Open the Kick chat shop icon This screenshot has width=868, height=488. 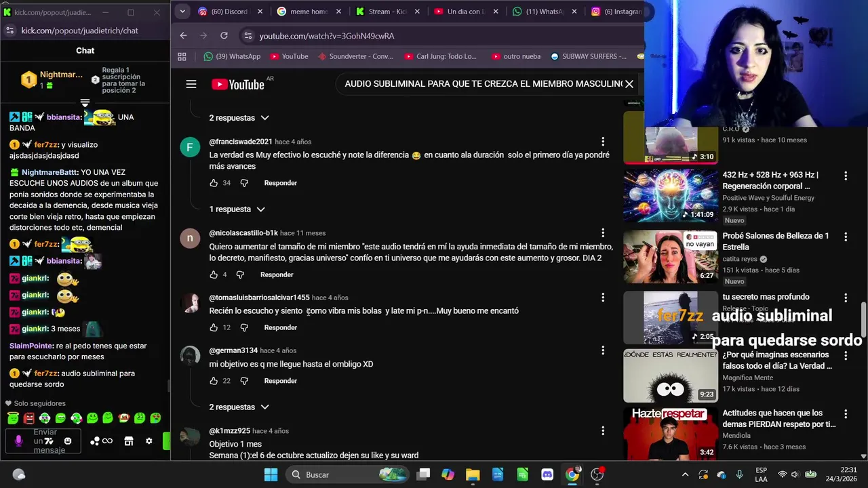click(x=128, y=441)
